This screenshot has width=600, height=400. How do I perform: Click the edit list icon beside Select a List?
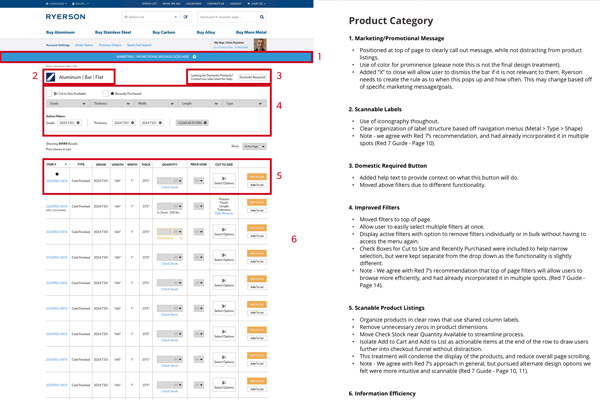186,17
